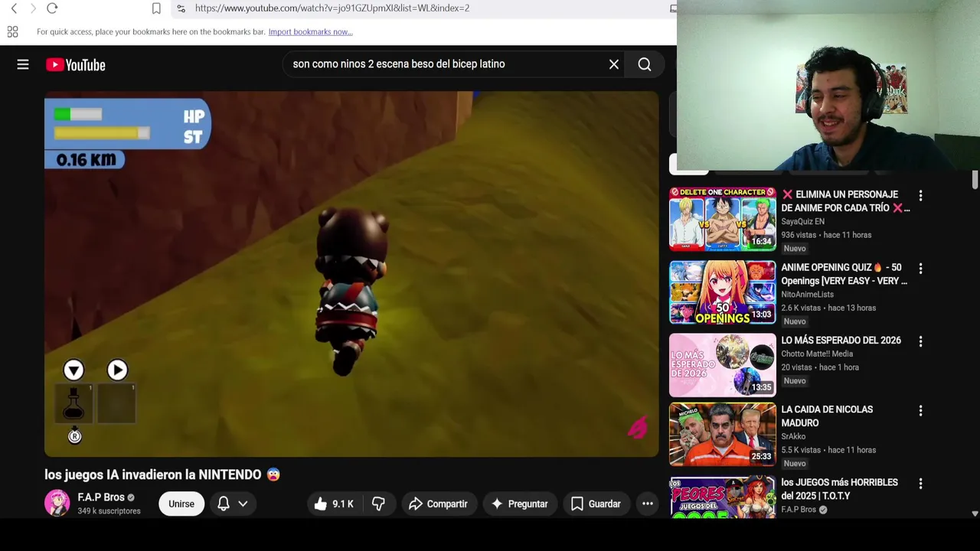Click Unirse membership button

pos(181,504)
